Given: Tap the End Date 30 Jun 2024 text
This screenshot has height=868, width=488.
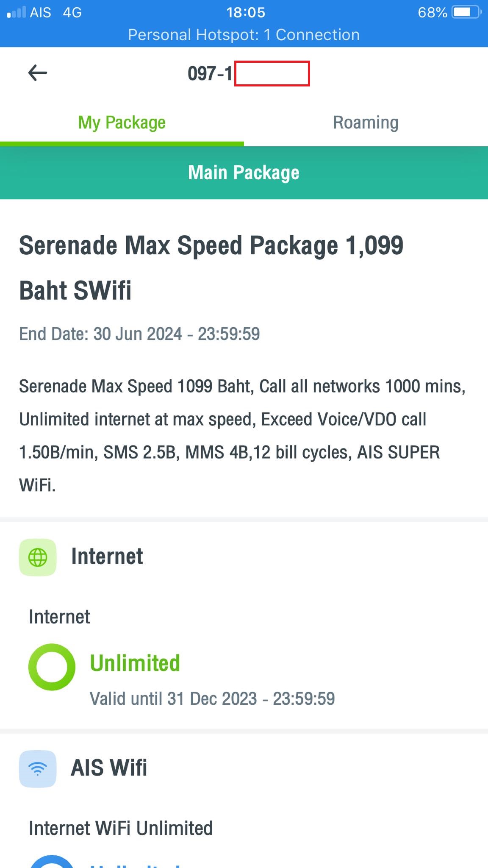Looking at the screenshot, I should (139, 334).
